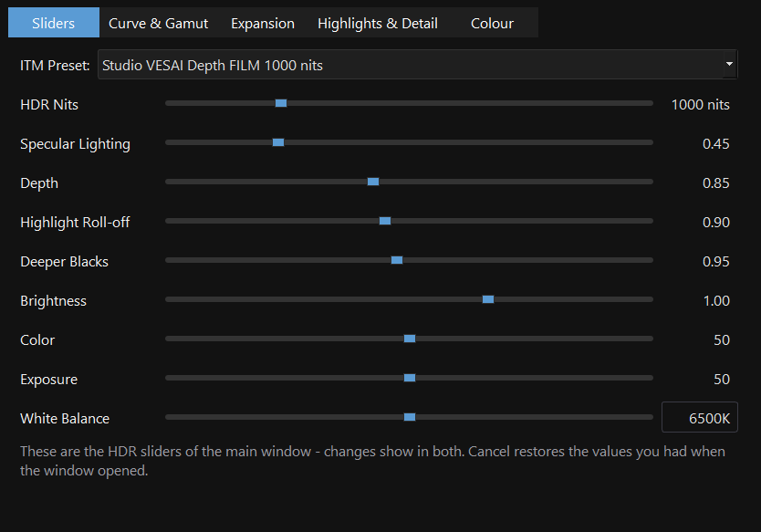This screenshot has width=761, height=532.
Task: Click the HDR Nits label
Action: click(x=49, y=105)
